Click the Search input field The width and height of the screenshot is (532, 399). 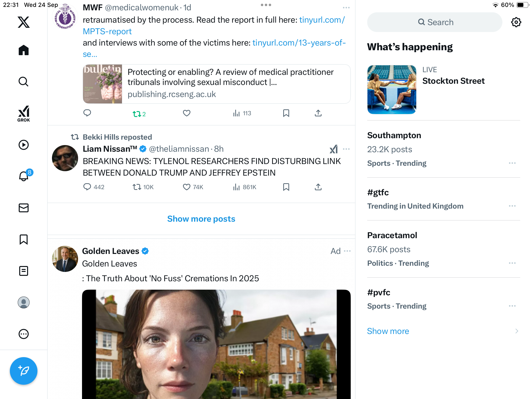435,22
